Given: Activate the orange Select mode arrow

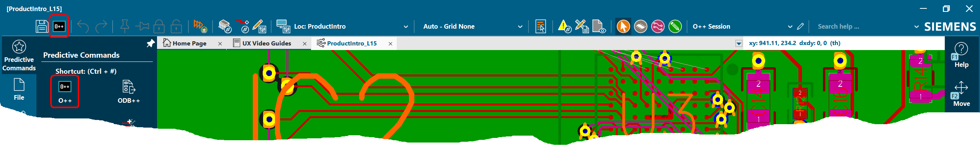Looking at the screenshot, I should click(x=623, y=26).
